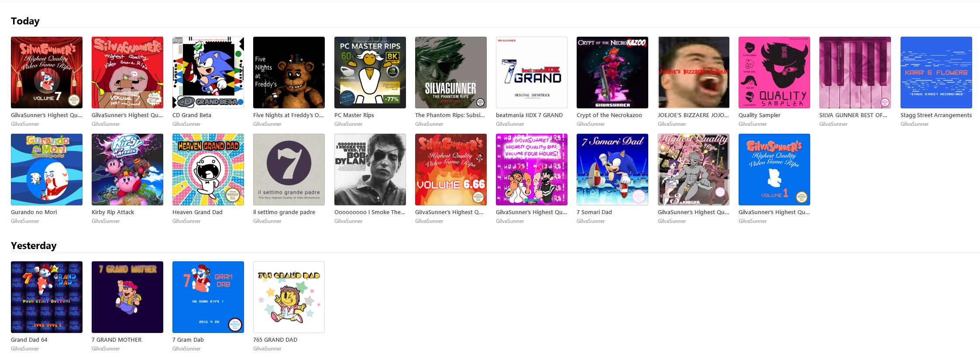Select the pink piano keys album cover
The height and width of the screenshot is (357, 980).
[x=855, y=73]
